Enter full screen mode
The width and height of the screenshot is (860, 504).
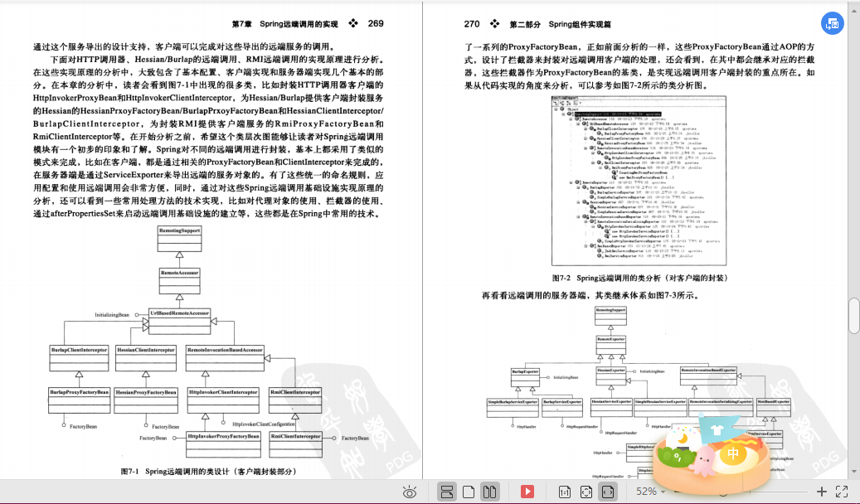coord(842,492)
